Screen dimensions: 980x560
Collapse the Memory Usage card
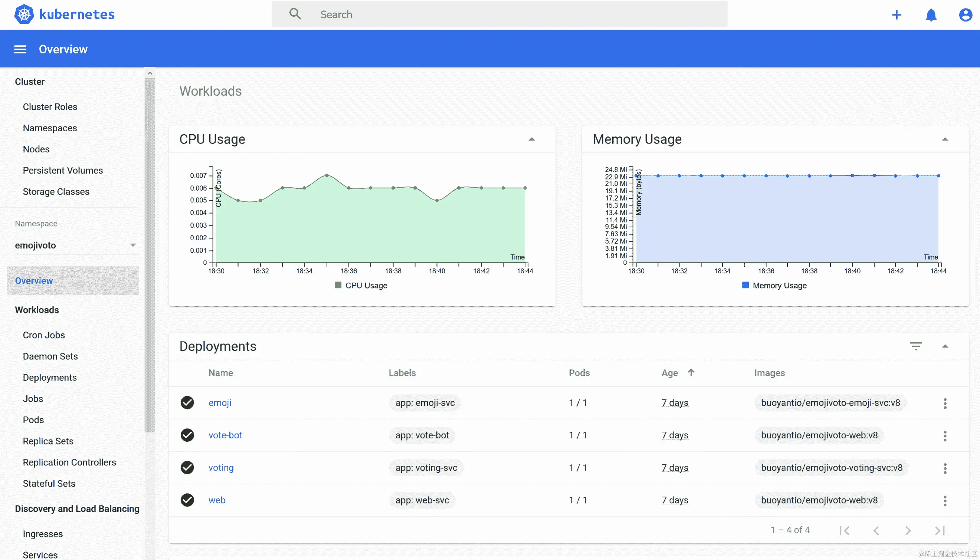tap(945, 139)
